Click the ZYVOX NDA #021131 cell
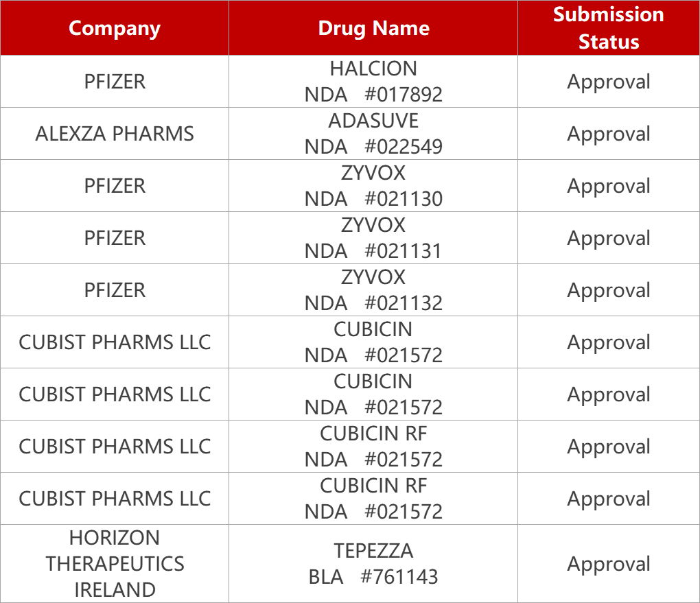This screenshot has width=700, height=603. (373, 238)
